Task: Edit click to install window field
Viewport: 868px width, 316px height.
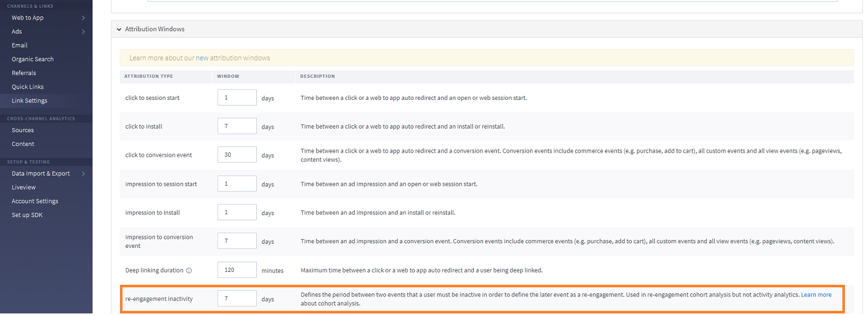Action: (237, 126)
